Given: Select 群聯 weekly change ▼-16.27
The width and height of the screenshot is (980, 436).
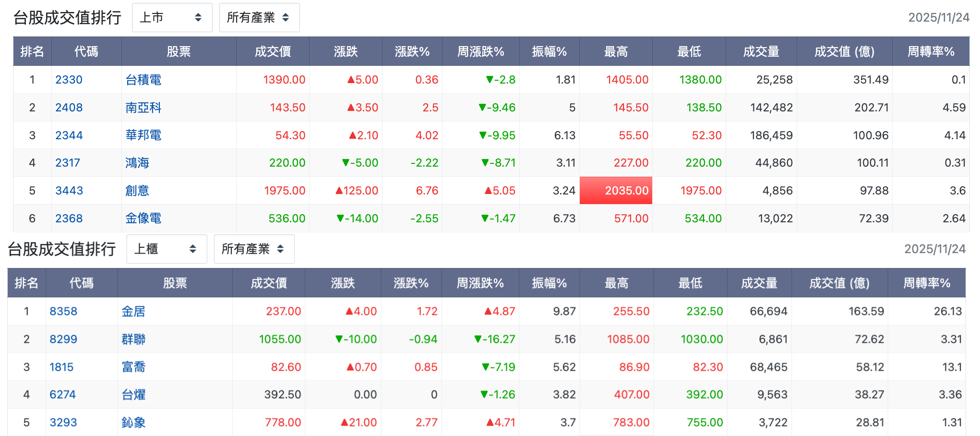Looking at the screenshot, I should (x=494, y=339).
